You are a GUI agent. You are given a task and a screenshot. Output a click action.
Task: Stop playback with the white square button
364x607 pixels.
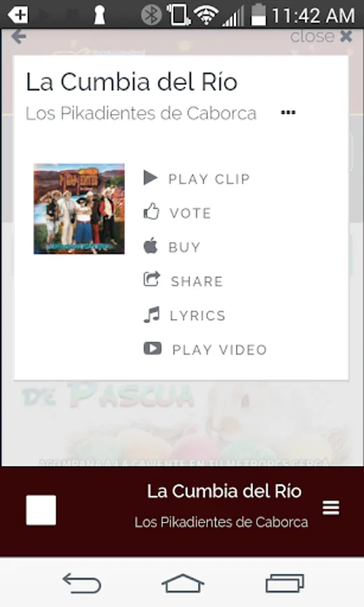[x=41, y=510]
